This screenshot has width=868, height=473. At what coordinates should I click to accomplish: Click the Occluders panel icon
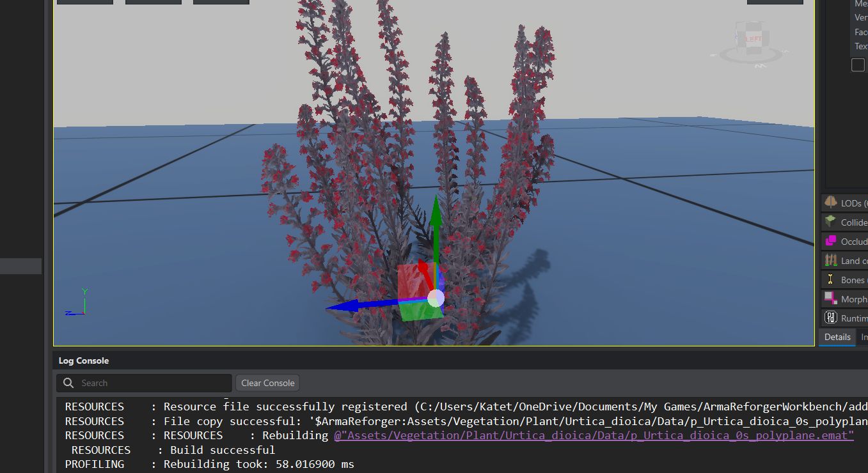click(830, 241)
